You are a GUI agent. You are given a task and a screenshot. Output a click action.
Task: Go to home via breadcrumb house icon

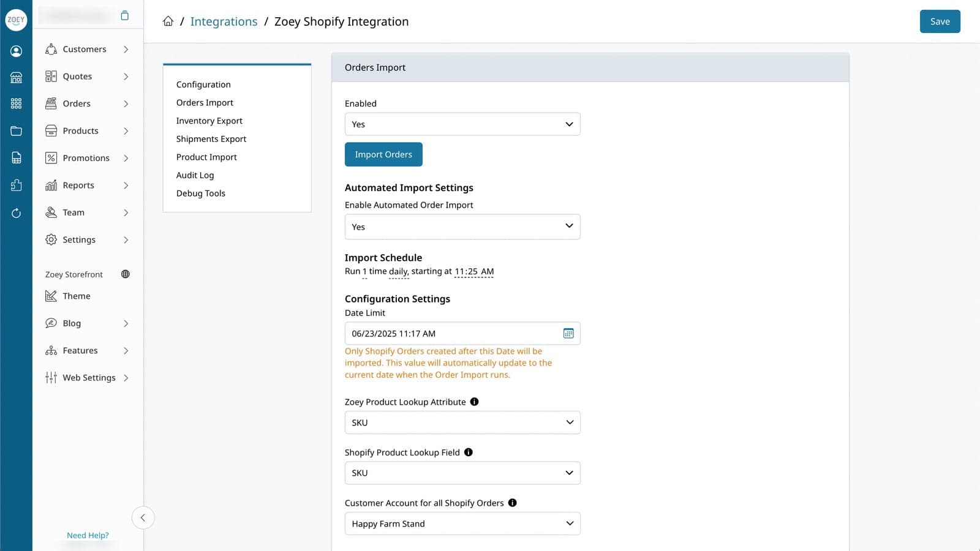(168, 21)
